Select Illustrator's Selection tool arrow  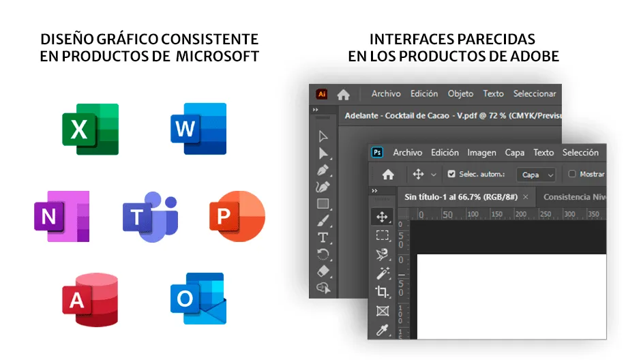323,136
